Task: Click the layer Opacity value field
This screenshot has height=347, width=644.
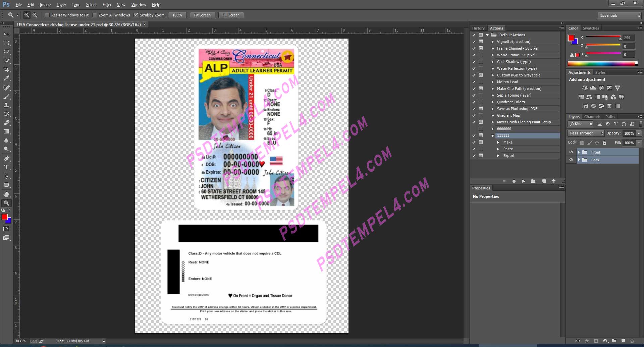Action: (x=629, y=133)
